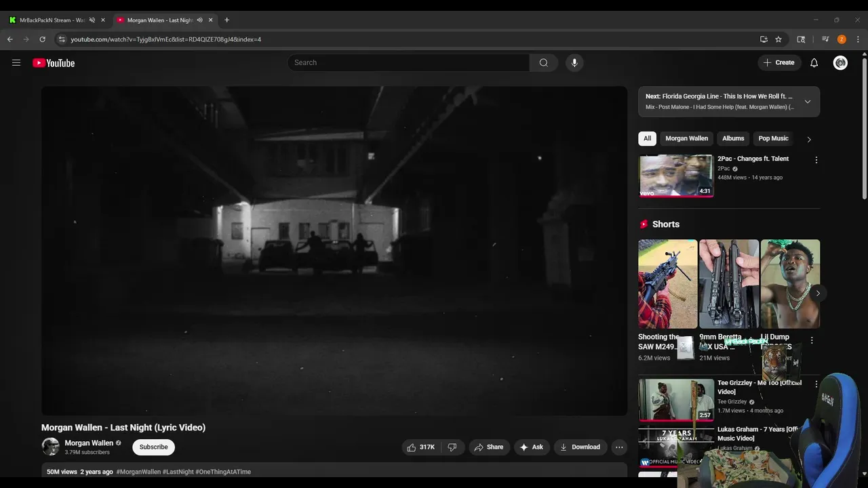868x488 pixels.
Task: Dislike the video with thumbs down
Action: click(x=452, y=447)
